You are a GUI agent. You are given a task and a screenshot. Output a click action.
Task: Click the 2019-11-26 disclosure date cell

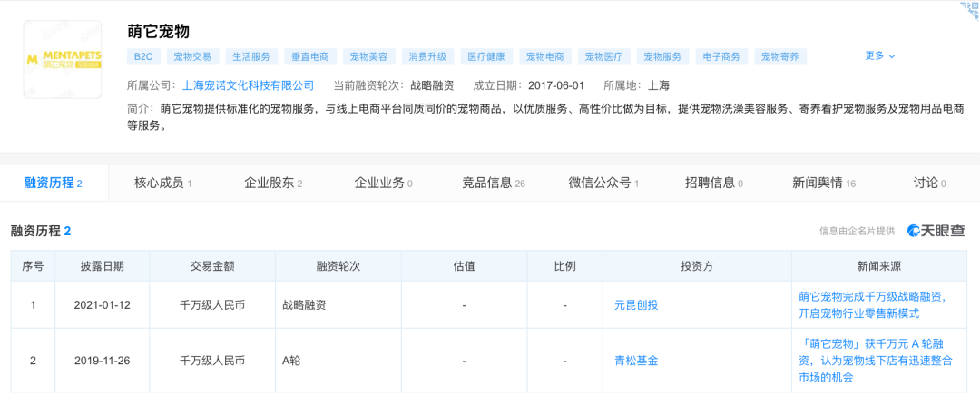(103, 362)
